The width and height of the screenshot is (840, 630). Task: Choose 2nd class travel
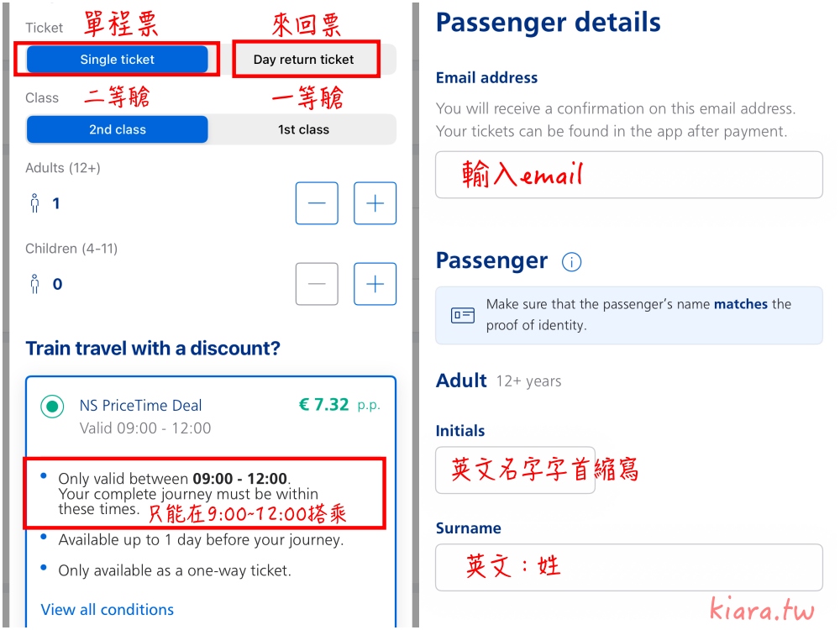pyautogui.click(x=117, y=129)
